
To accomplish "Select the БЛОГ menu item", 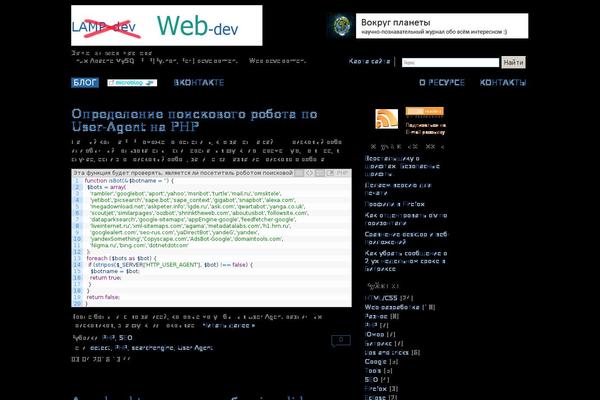I will click(85, 83).
